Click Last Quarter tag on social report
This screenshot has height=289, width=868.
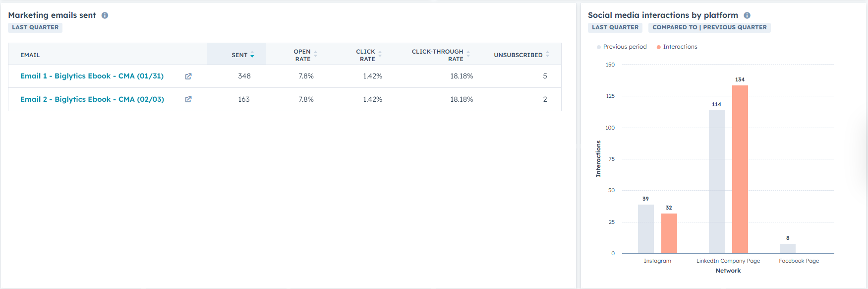coord(615,27)
